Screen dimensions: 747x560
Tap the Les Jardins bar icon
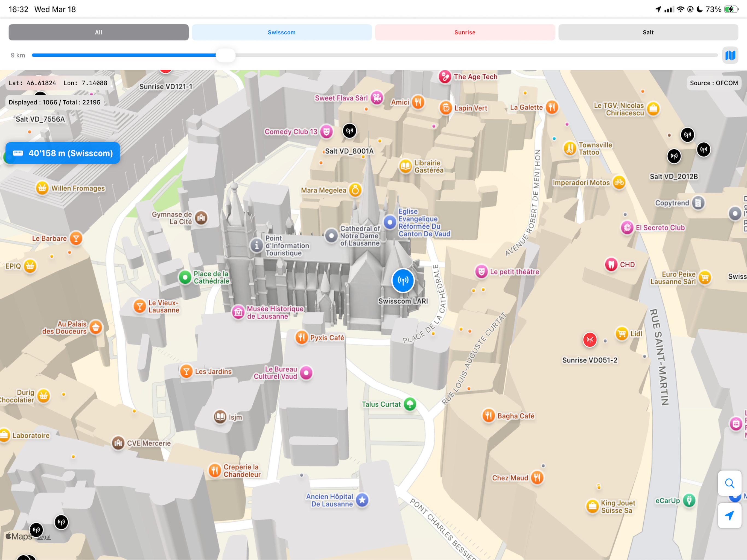[x=186, y=371]
